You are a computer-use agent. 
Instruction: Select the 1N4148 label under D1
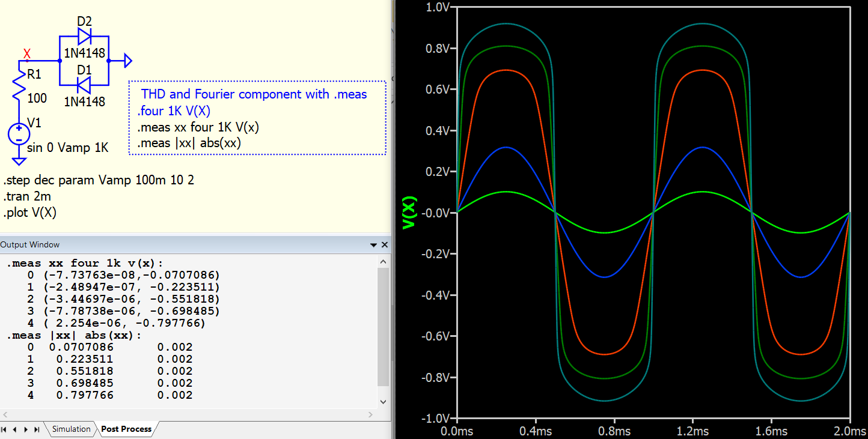coord(84,101)
